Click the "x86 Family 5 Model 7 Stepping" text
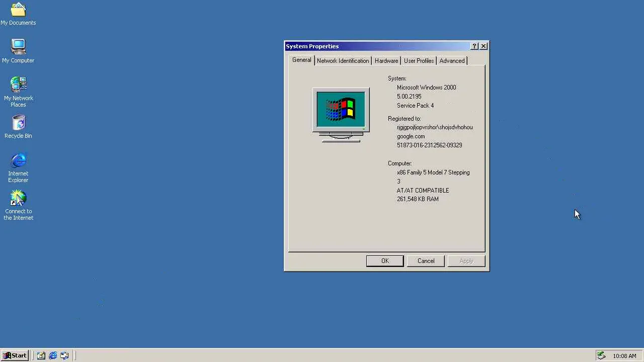The height and width of the screenshot is (362, 644). click(x=433, y=172)
